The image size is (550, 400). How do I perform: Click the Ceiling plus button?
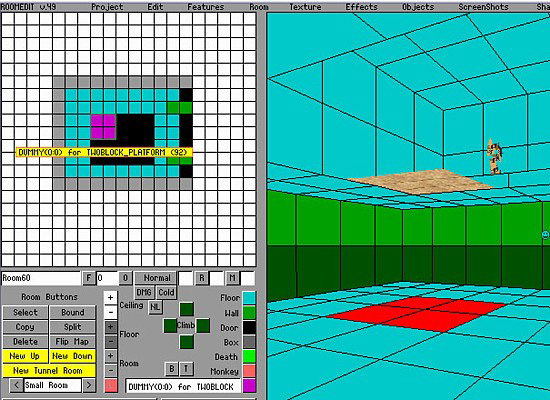[110, 298]
